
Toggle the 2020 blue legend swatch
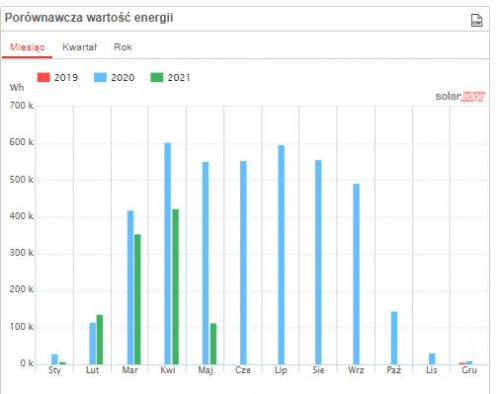coord(100,77)
